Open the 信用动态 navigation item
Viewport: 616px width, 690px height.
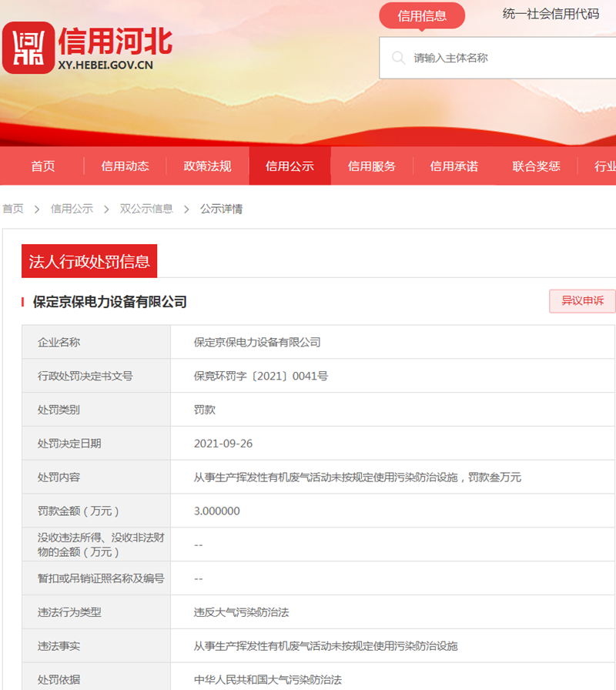click(125, 166)
